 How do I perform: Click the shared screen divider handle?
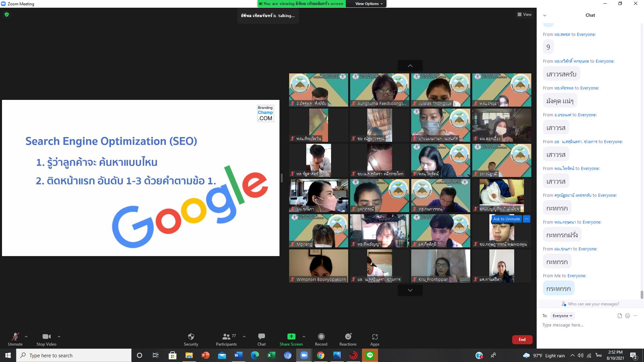(282, 178)
